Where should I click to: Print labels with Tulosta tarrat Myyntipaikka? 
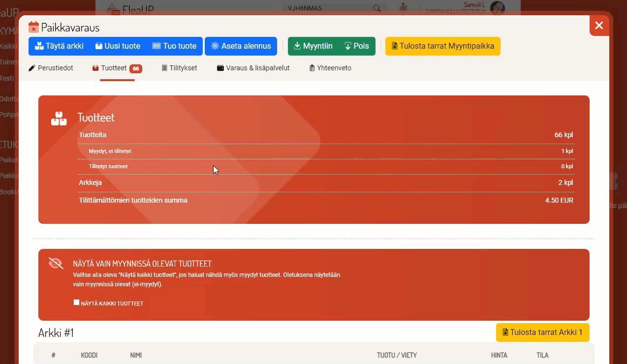coord(442,46)
